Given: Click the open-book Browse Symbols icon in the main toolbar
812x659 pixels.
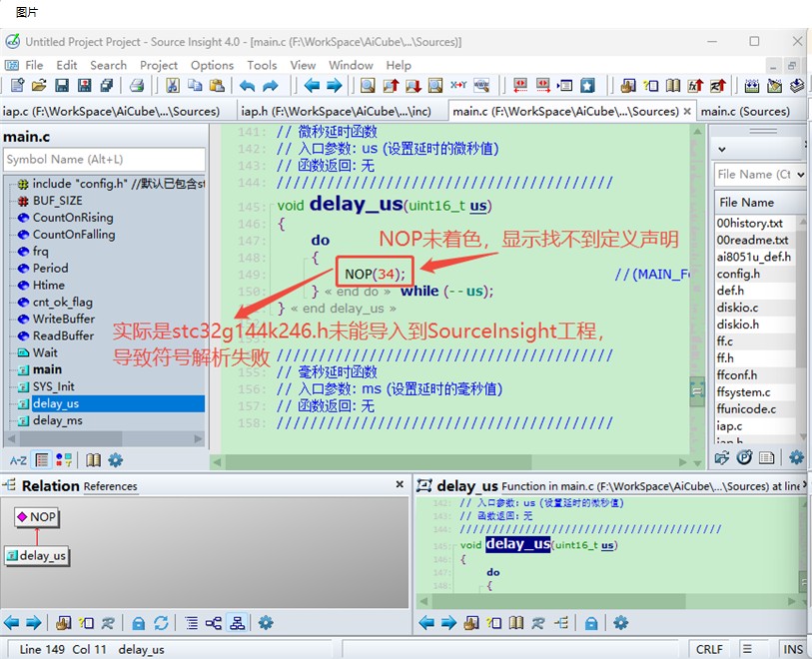Looking at the screenshot, I should point(673,86).
